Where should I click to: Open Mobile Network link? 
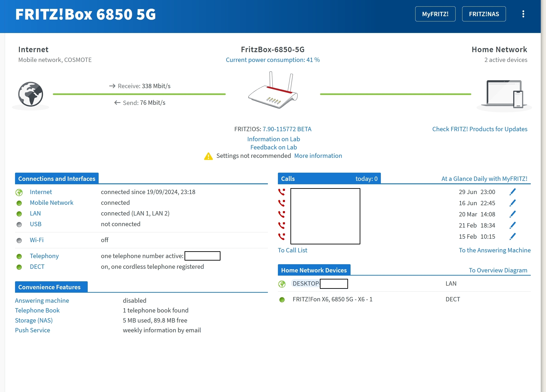pos(51,203)
